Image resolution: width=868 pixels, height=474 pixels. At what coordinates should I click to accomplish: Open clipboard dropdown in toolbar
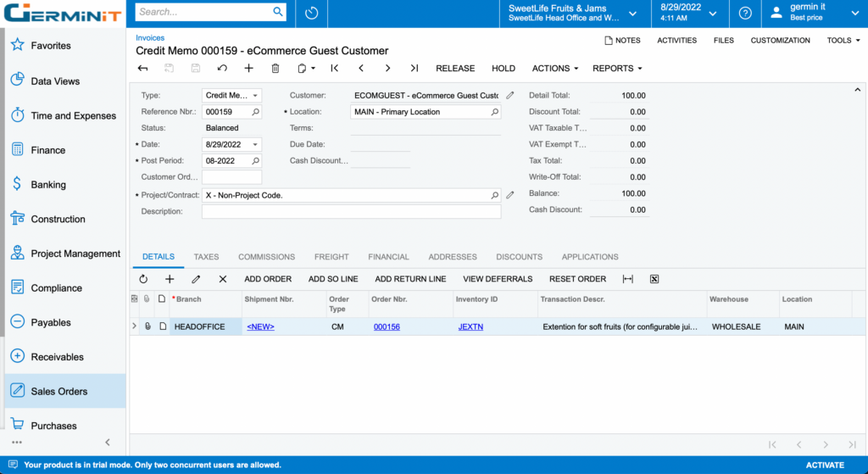pos(305,68)
